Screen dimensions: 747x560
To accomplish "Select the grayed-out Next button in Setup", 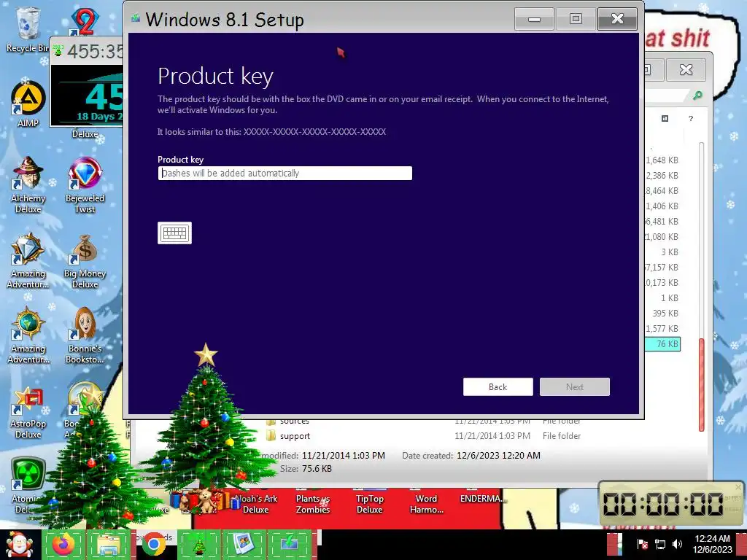I will pos(575,386).
